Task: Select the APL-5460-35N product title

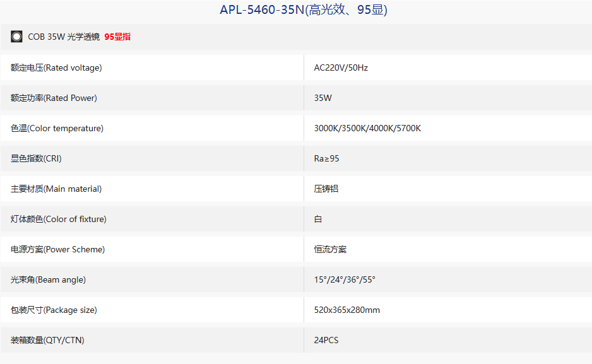Action: tap(304, 10)
